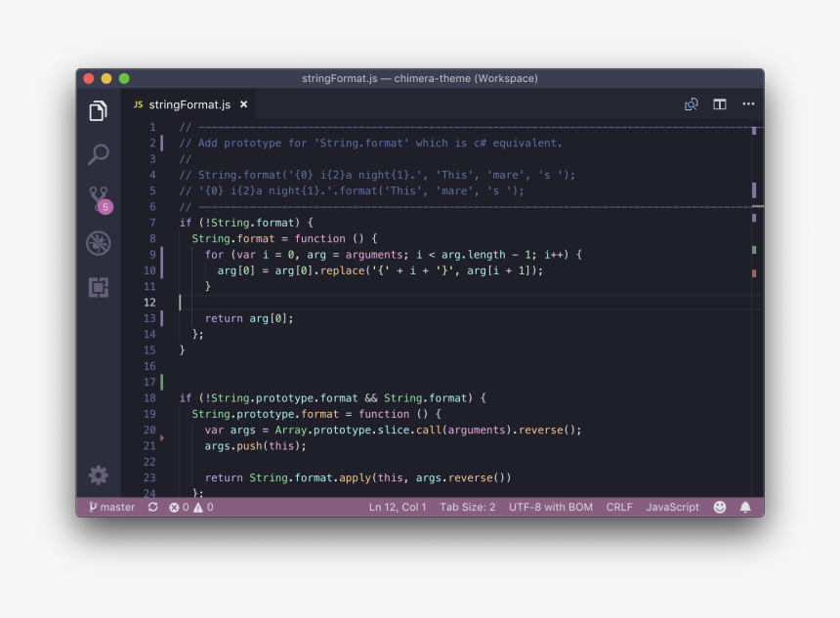Image resolution: width=840 pixels, height=618 pixels.
Task: Open the Search view
Action: click(99, 155)
